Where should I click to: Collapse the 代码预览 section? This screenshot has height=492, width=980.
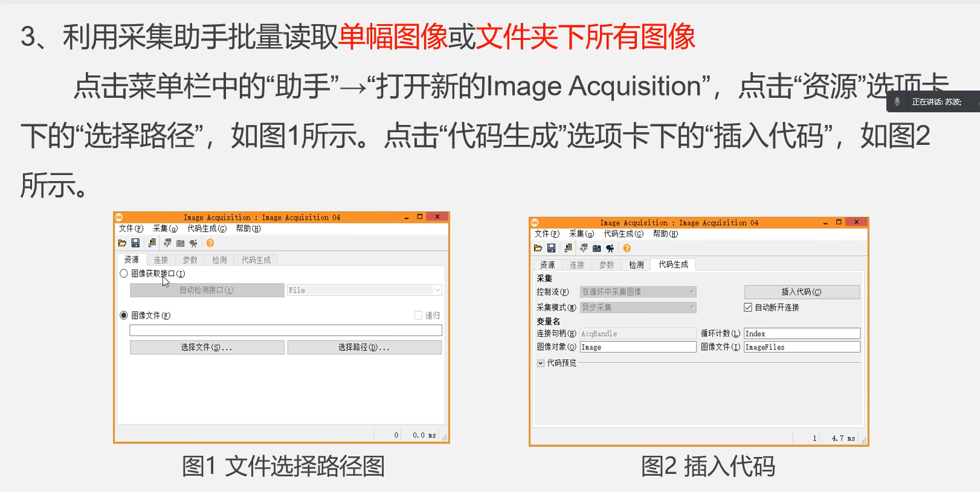coord(541,363)
